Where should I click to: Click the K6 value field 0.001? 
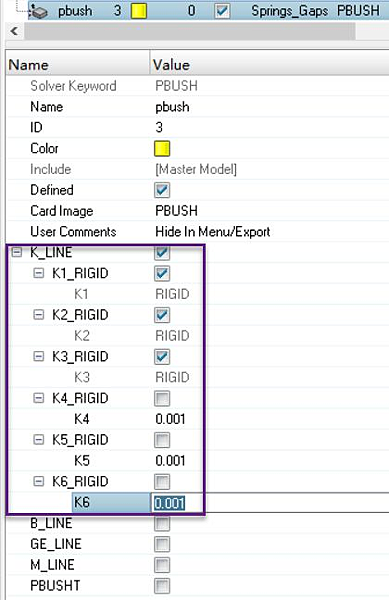point(270,503)
